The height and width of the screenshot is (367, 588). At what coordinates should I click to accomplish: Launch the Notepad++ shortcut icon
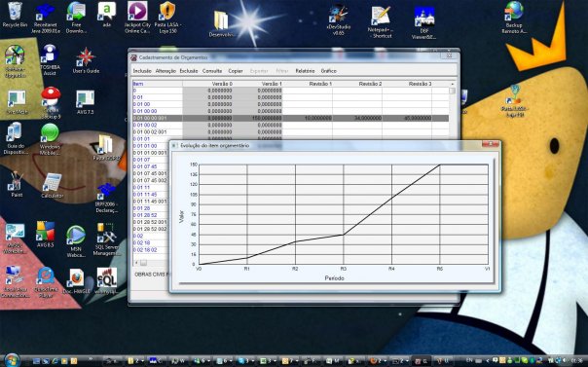[x=382, y=22]
